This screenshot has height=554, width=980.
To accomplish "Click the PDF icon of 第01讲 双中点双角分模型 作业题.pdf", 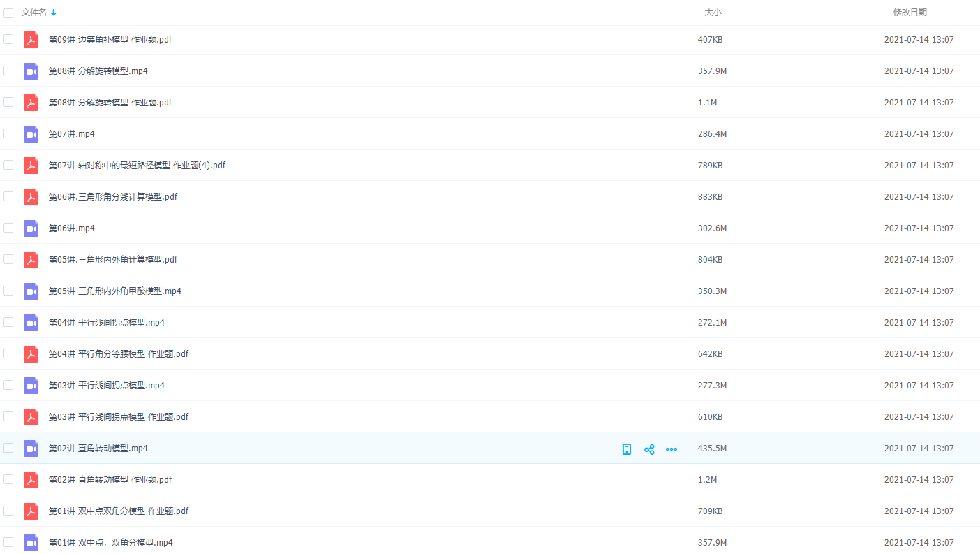I will click(31, 511).
